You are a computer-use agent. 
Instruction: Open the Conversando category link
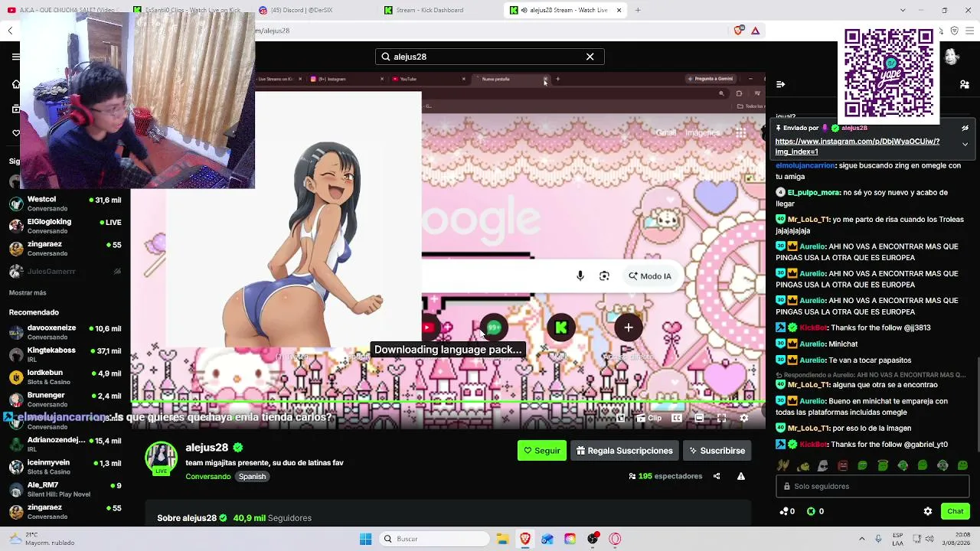point(207,477)
